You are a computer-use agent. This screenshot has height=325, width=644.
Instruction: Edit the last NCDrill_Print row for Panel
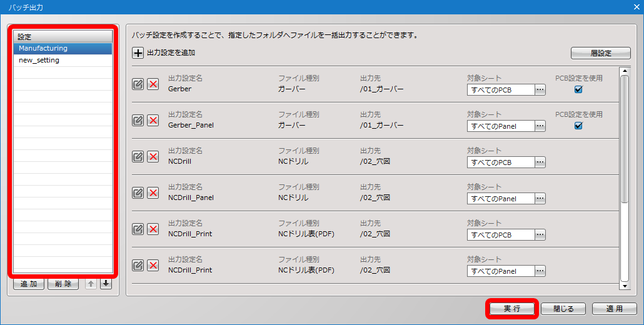(x=138, y=266)
